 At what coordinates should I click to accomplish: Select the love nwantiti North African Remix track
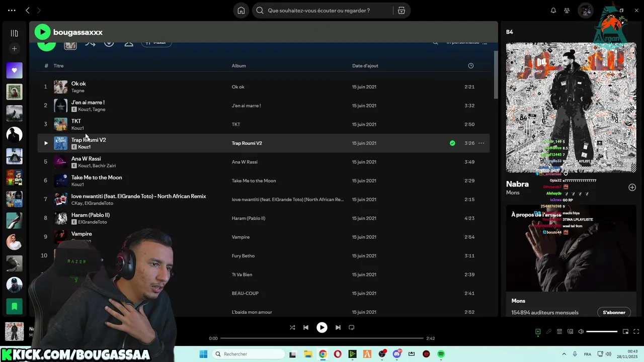coord(138,196)
